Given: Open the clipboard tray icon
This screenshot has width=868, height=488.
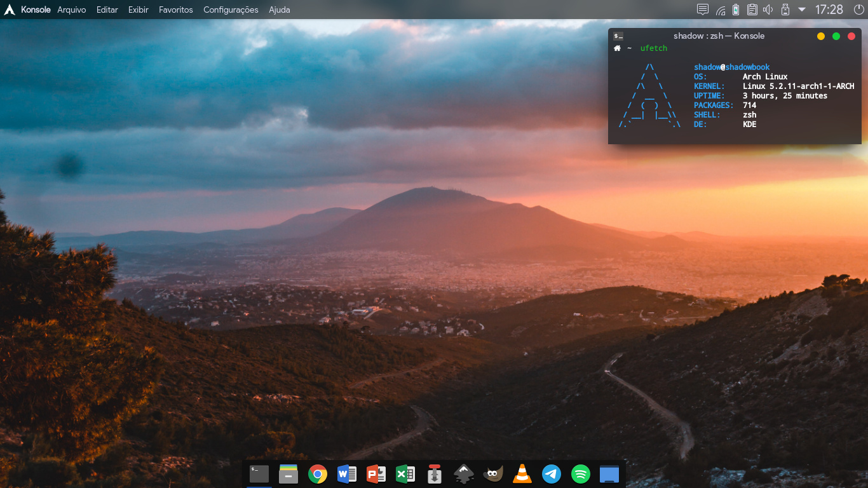Looking at the screenshot, I should (752, 10).
